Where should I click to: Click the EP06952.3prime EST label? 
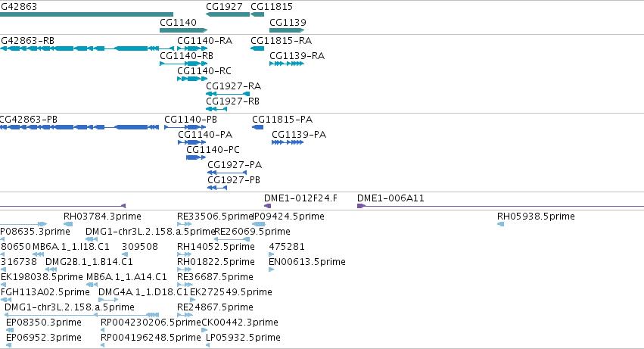click(44, 338)
